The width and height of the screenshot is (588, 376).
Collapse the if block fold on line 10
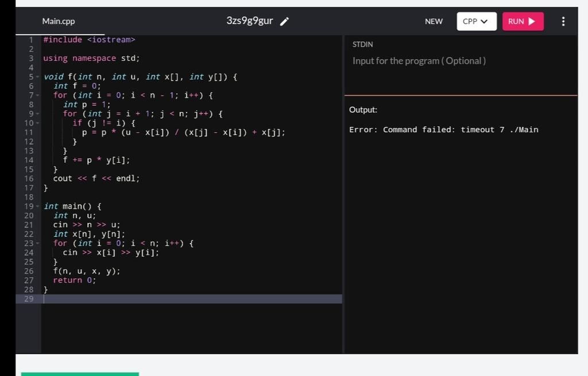[36, 122]
